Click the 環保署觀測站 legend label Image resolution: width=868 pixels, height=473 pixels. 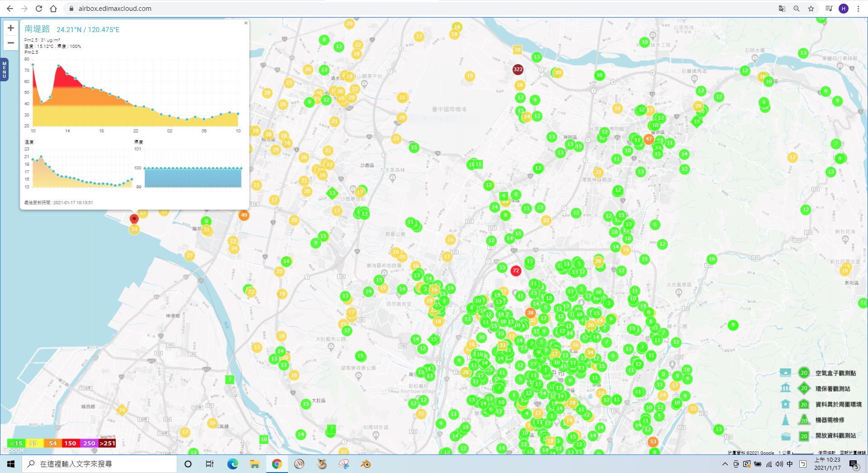833,389
